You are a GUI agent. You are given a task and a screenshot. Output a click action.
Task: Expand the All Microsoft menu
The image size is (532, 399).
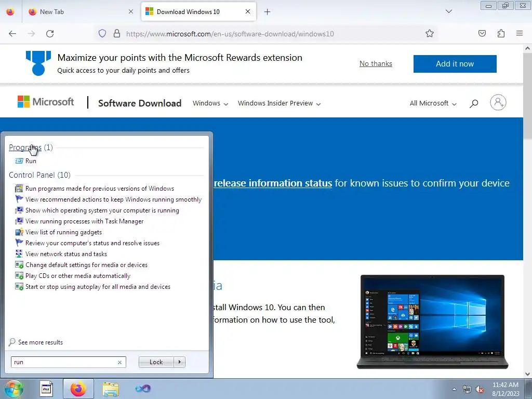coord(433,103)
